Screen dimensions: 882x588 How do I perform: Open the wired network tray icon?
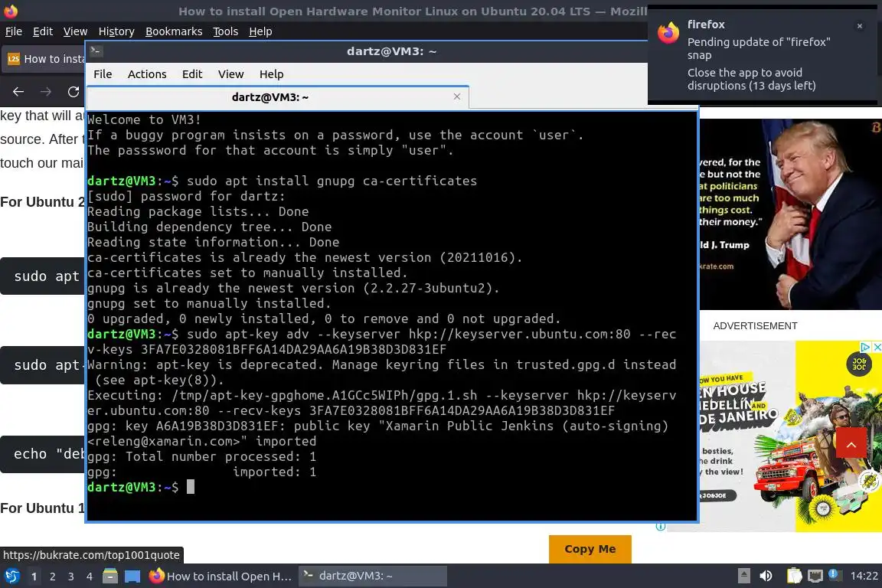pyautogui.click(x=815, y=576)
